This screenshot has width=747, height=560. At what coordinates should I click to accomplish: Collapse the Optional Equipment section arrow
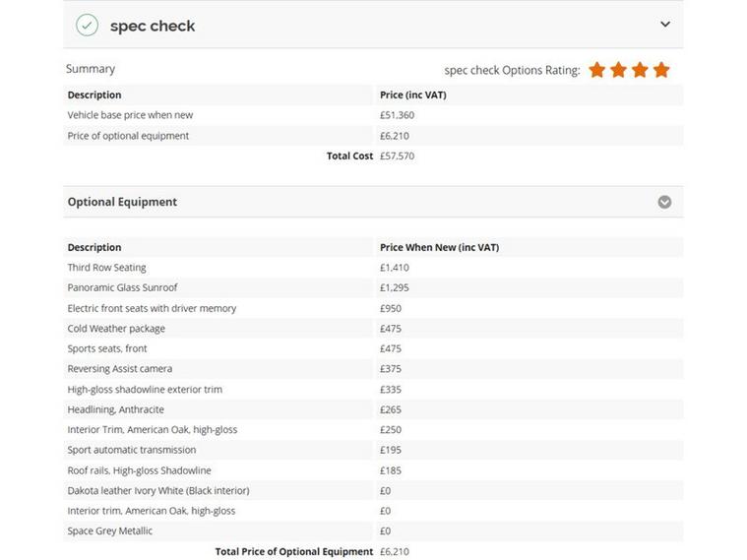(664, 202)
